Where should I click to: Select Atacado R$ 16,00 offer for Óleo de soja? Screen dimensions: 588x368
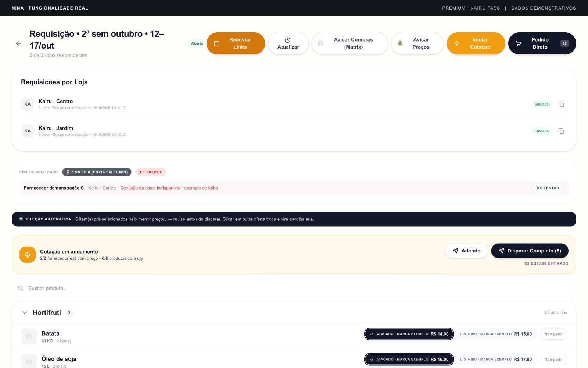tap(409, 359)
